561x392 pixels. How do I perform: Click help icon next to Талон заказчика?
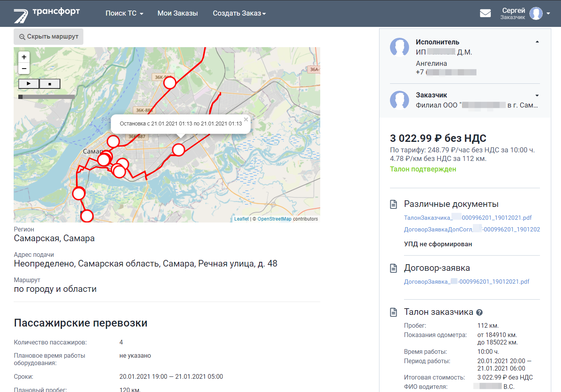(480, 313)
